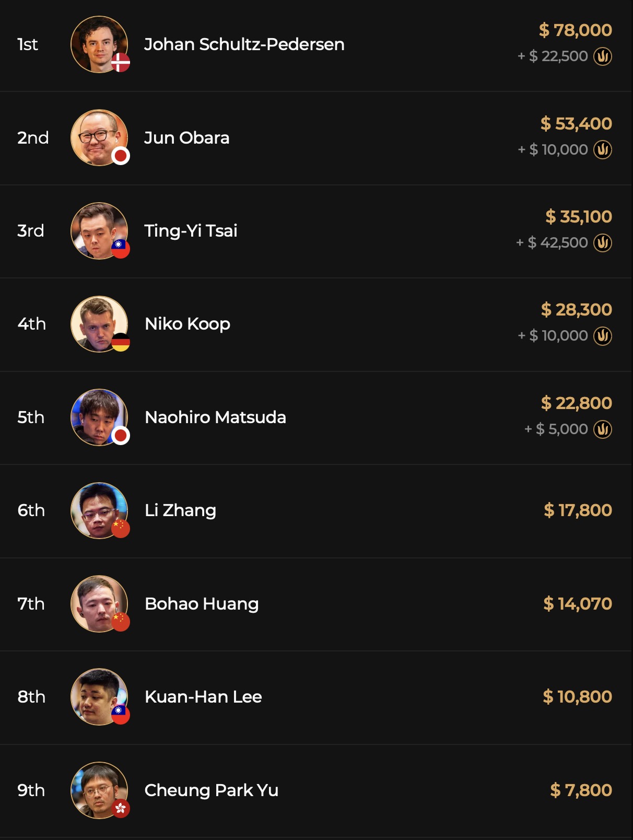Screen dimensions: 633x840
Task: Click the China flag badge on Bohao Huang's avatar
Action: pos(121,622)
